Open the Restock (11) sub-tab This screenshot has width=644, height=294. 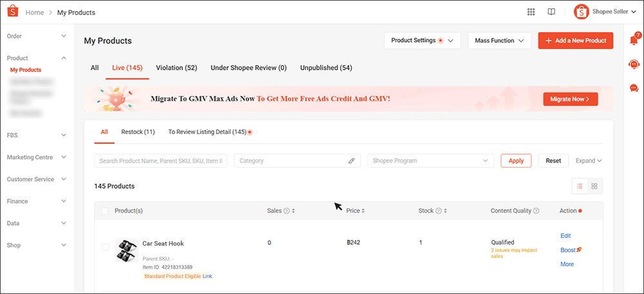coord(138,132)
